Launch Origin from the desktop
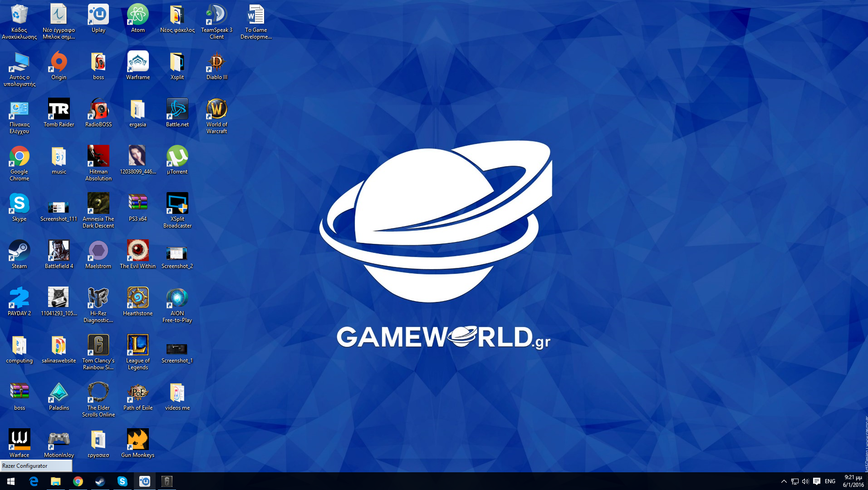868x490 pixels. (x=59, y=65)
